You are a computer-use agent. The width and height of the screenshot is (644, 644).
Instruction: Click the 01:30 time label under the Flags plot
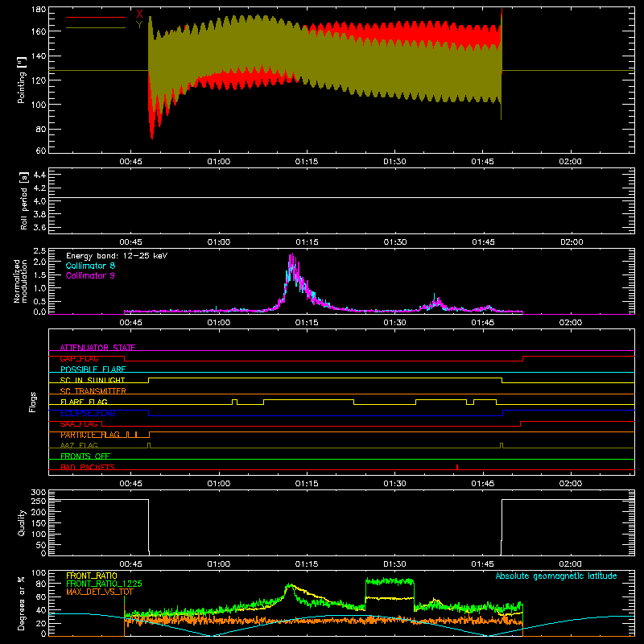394,484
